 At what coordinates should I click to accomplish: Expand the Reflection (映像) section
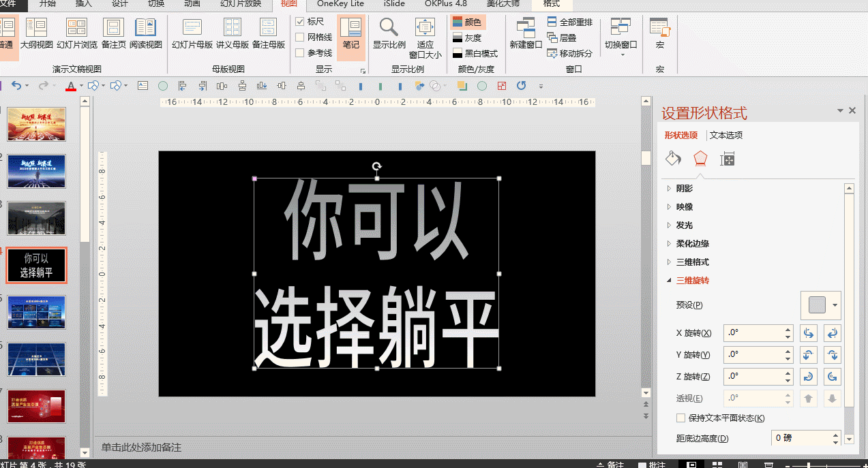point(685,206)
